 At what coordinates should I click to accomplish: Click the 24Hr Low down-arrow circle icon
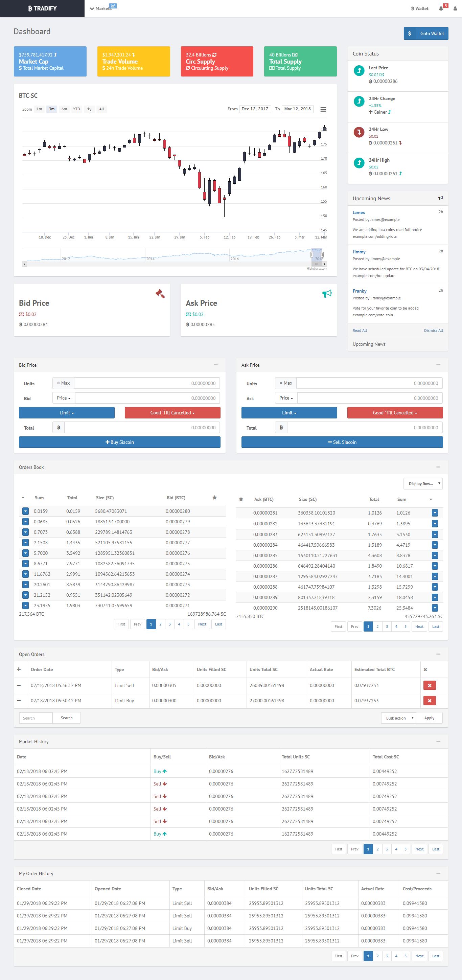point(359,132)
